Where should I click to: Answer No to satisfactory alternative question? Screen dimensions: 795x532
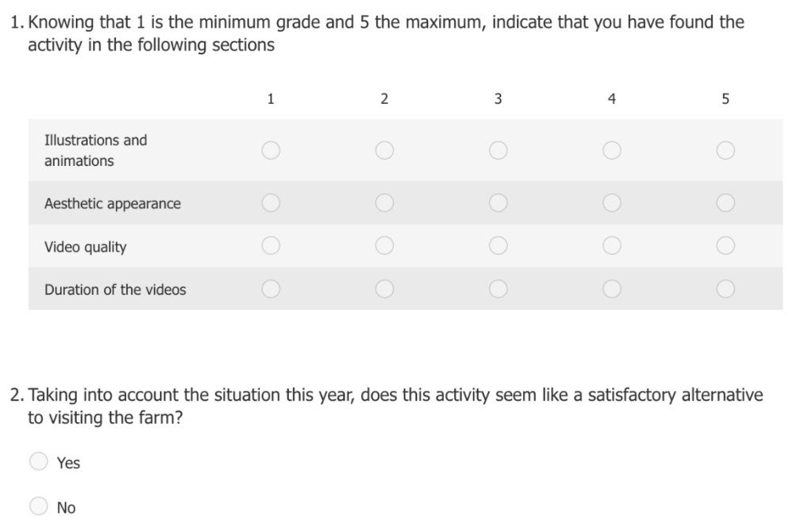38,507
